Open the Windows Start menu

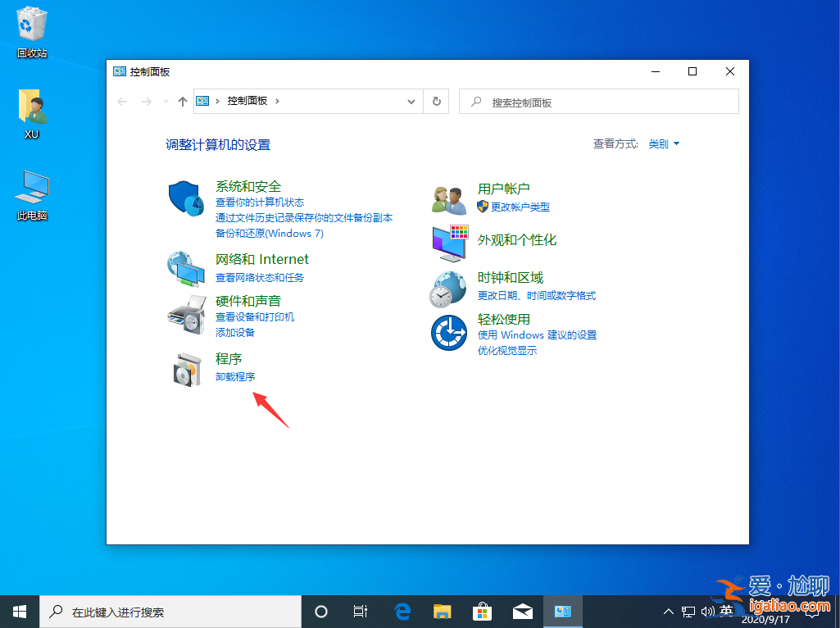tap(18, 611)
